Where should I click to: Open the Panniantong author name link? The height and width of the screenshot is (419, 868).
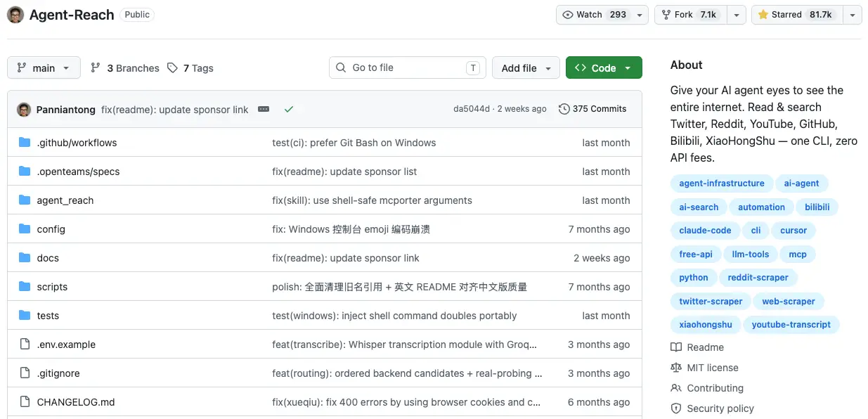(67, 109)
